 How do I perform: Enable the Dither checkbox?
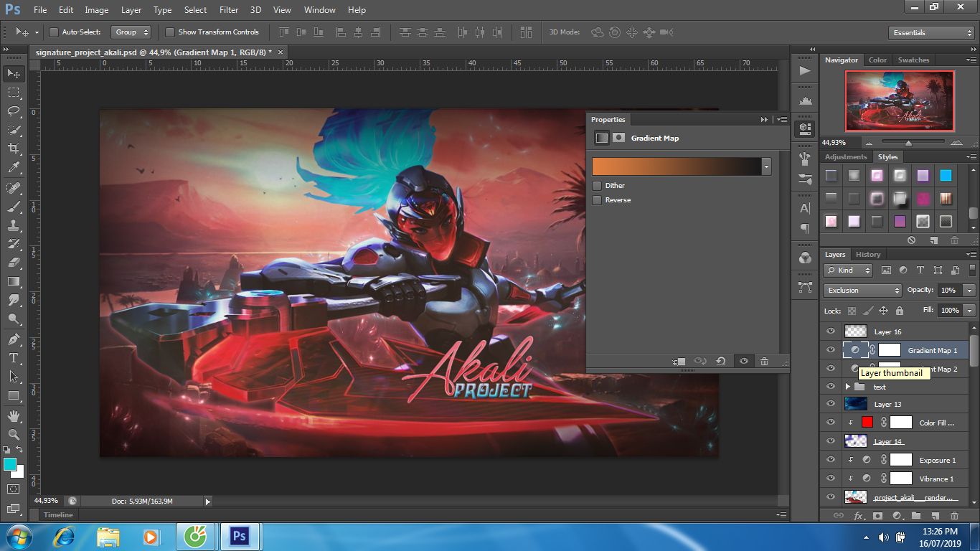pyautogui.click(x=597, y=186)
